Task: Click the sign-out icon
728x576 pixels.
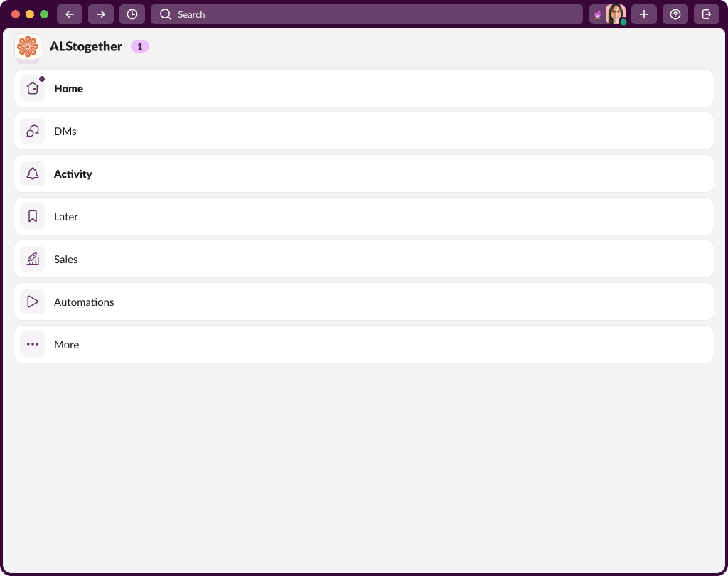Action: [707, 14]
